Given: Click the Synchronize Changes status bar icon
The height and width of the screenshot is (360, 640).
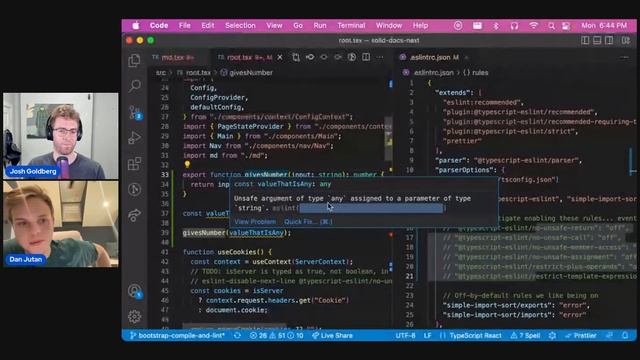Looking at the screenshot, I should point(237,336).
